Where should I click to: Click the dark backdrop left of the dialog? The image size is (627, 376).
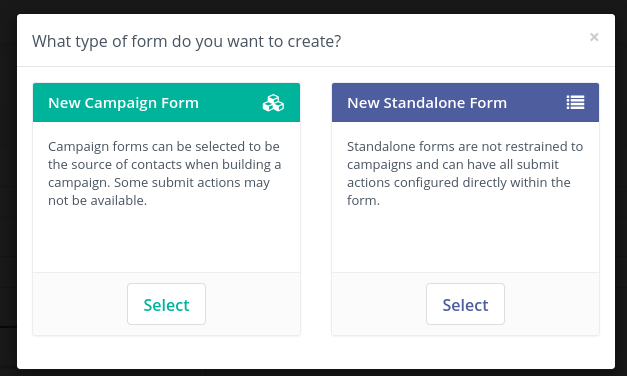8,192
